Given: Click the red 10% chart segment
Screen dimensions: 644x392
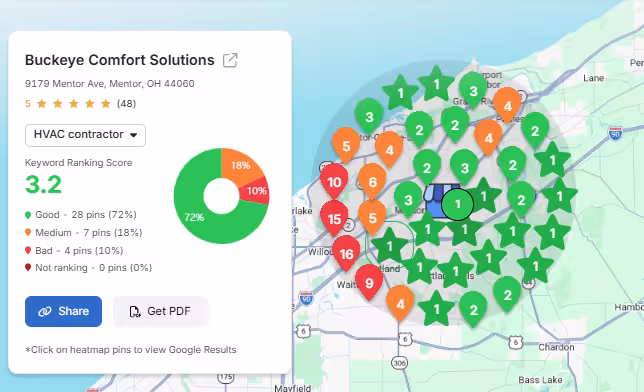Looking at the screenshot, I should point(255,191).
